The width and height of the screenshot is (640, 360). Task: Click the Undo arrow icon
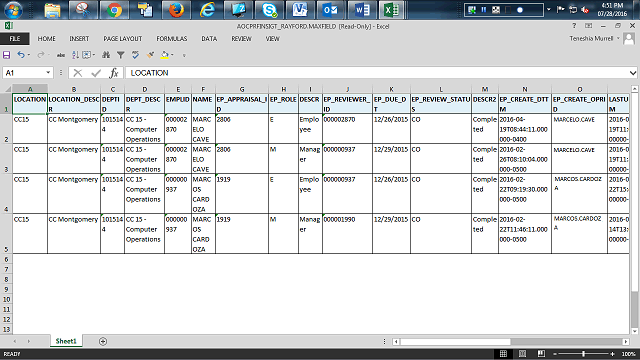pyautogui.click(x=21, y=55)
